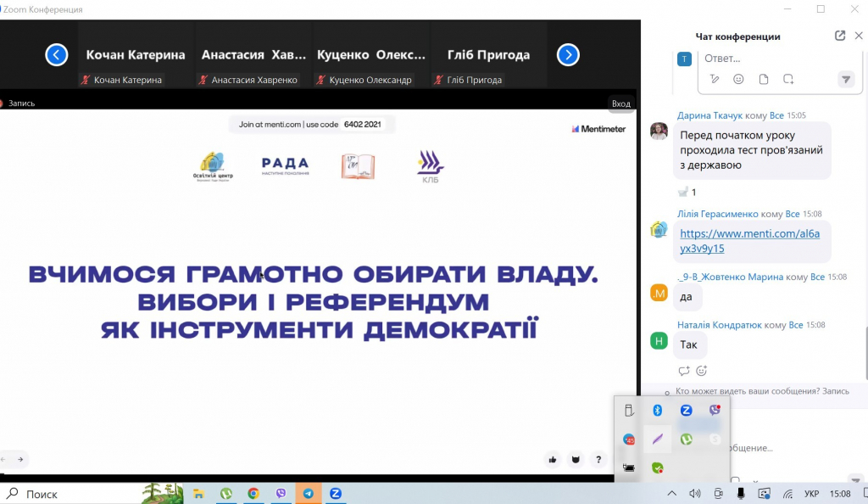The width and height of the screenshot is (868, 504).
Task: Click Лілія Герасименко's sender name
Action: (x=717, y=214)
